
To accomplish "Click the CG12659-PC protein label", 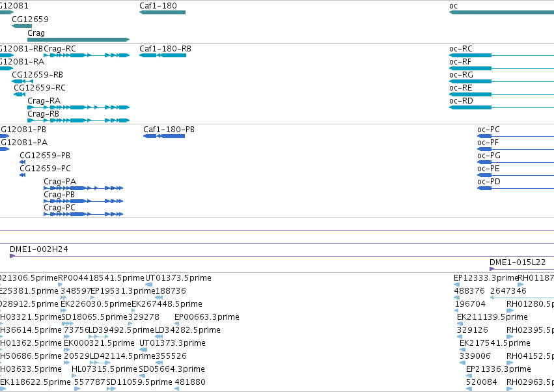I will 45,168.
